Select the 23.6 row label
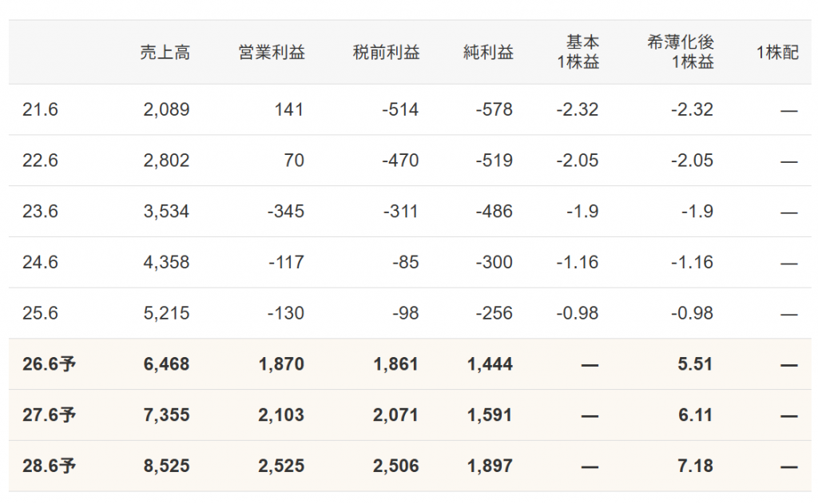The height and width of the screenshot is (504, 818). (40, 212)
